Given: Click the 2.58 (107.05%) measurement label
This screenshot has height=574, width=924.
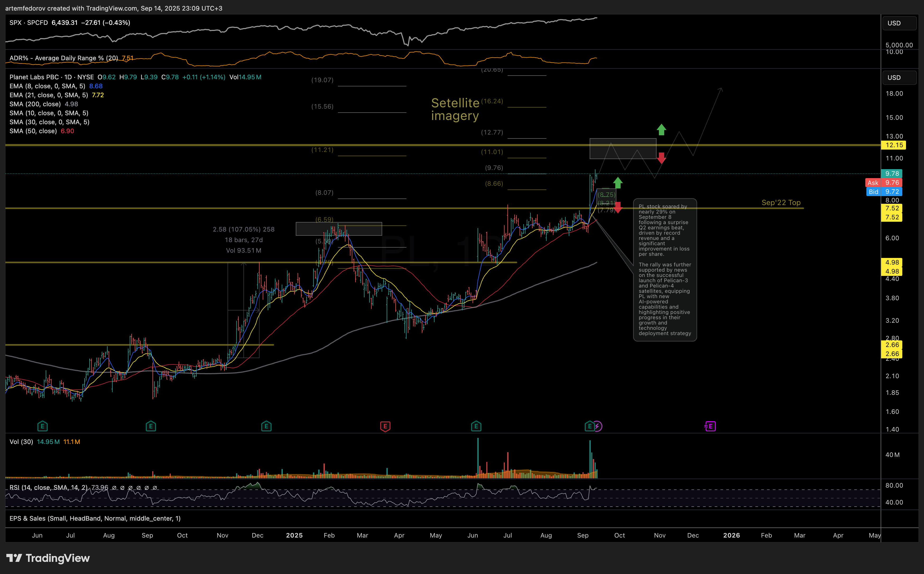Looking at the screenshot, I should point(243,229).
